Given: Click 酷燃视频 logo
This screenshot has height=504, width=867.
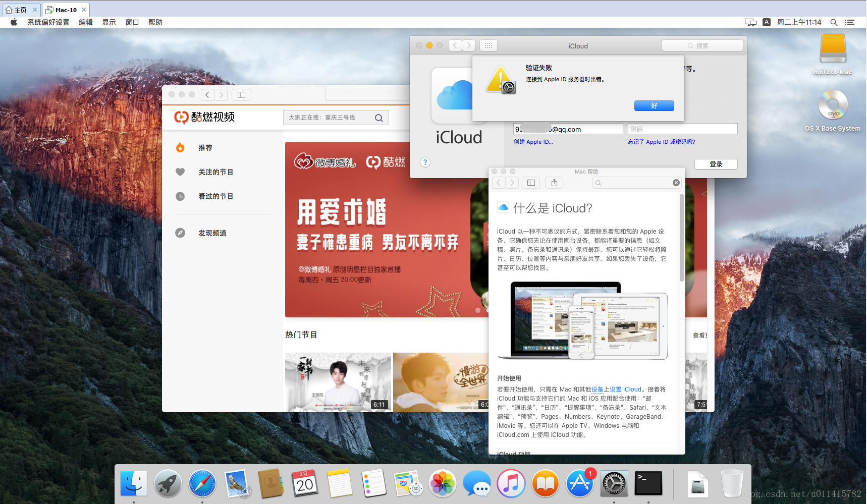Looking at the screenshot, I should pyautogui.click(x=204, y=117).
